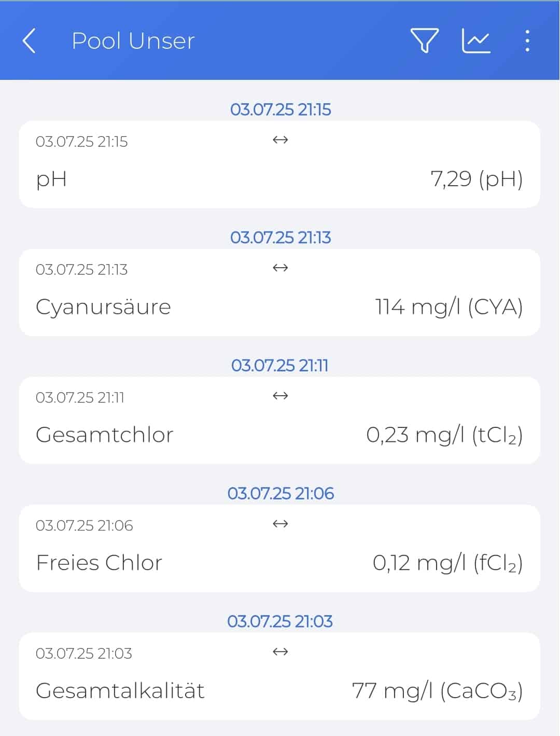Open the pH measurement entry
This screenshot has width=560, height=736.
(x=279, y=164)
